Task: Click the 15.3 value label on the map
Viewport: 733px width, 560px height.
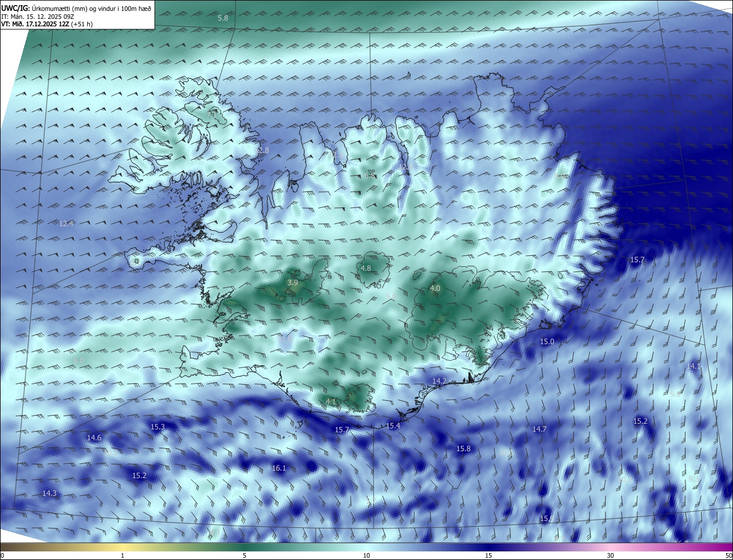Action: (x=157, y=427)
